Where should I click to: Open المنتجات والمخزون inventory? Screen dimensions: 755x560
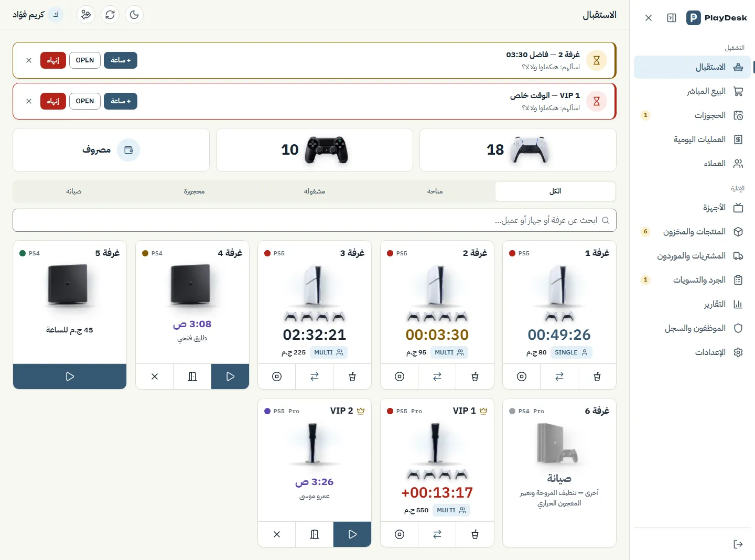pyautogui.click(x=692, y=232)
